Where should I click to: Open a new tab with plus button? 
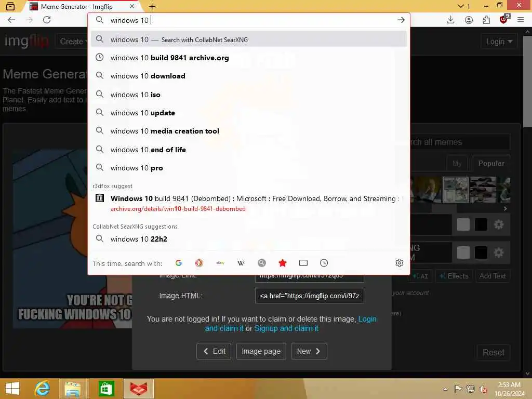pyautogui.click(x=152, y=6)
